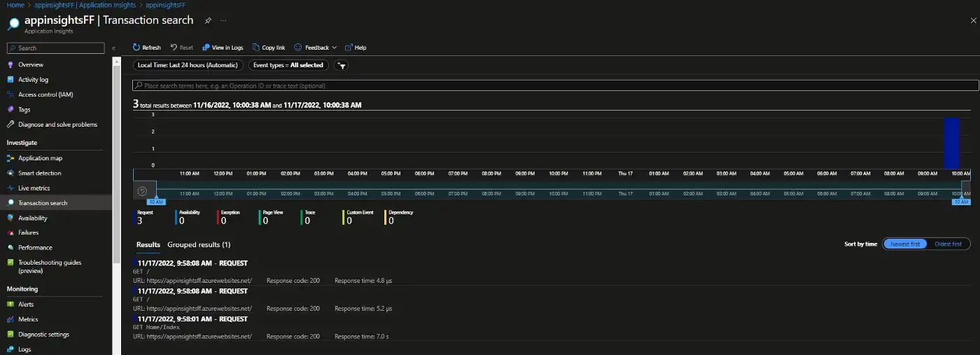Open the more options ellipsis in title
The height and width of the screenshot is (355, 980).
tap(225, 20)
